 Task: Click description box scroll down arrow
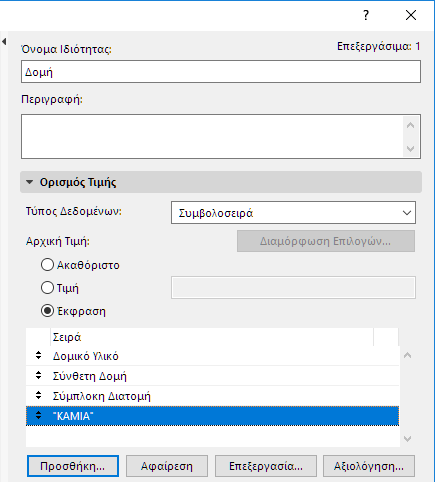pyautogui.click(x=410, y=148)
